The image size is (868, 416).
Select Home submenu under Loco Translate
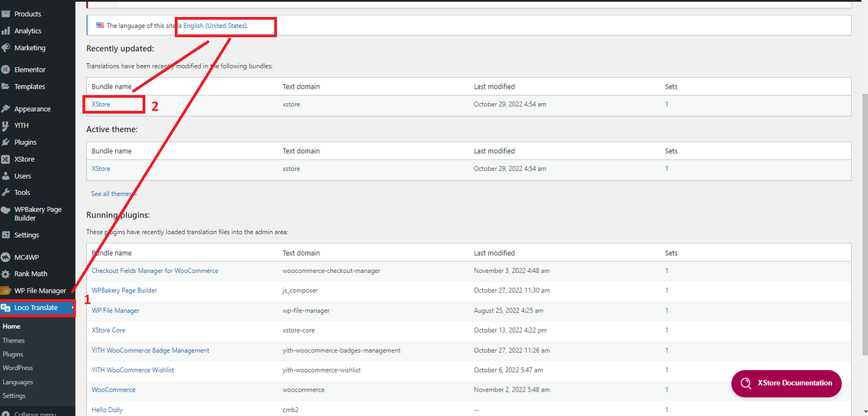coord(12,327)
